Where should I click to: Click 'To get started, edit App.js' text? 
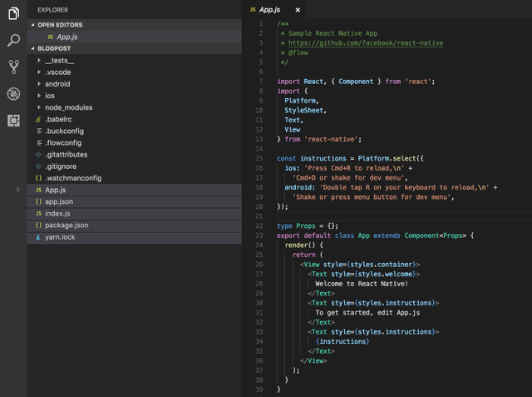coord(367,313)
